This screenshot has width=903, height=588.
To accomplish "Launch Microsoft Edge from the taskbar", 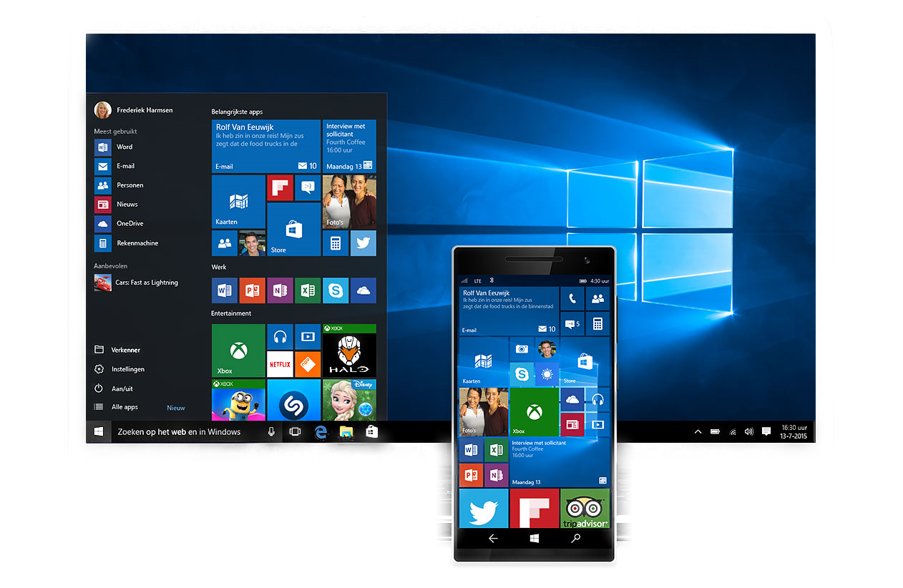I will 321,432.
